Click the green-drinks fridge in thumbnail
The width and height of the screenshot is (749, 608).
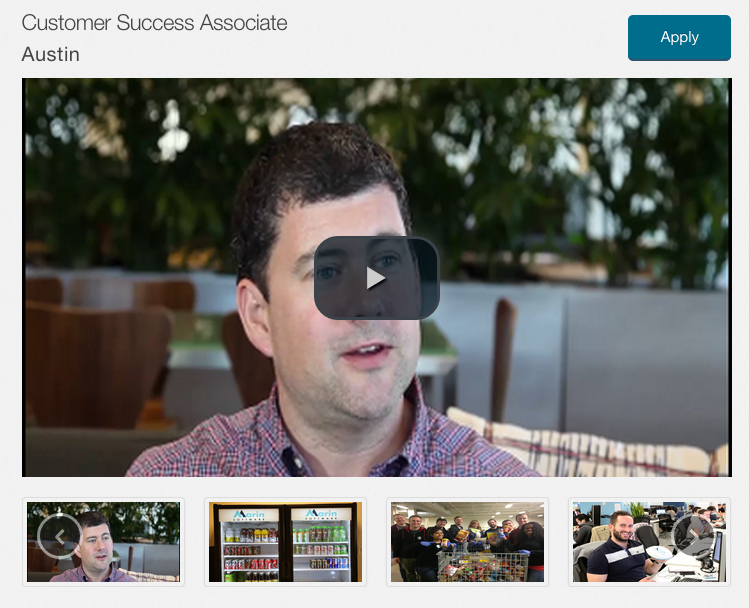tap(321, 542)
